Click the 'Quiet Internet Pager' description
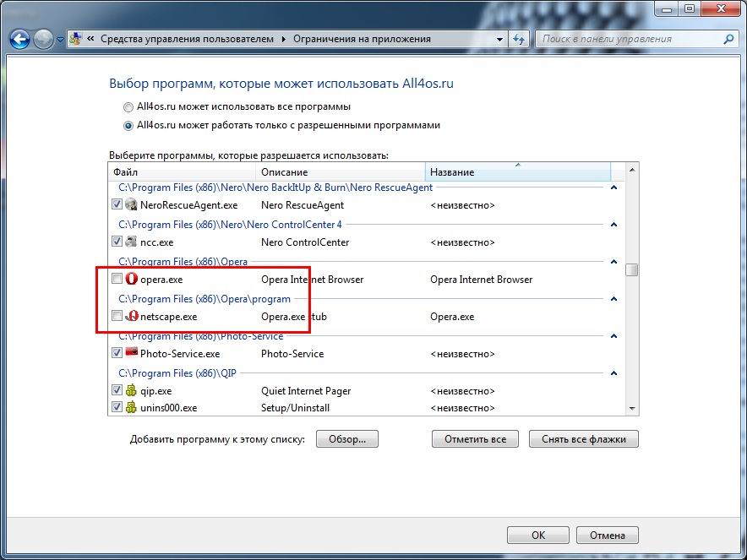747x560 pixels. [306, 391]
